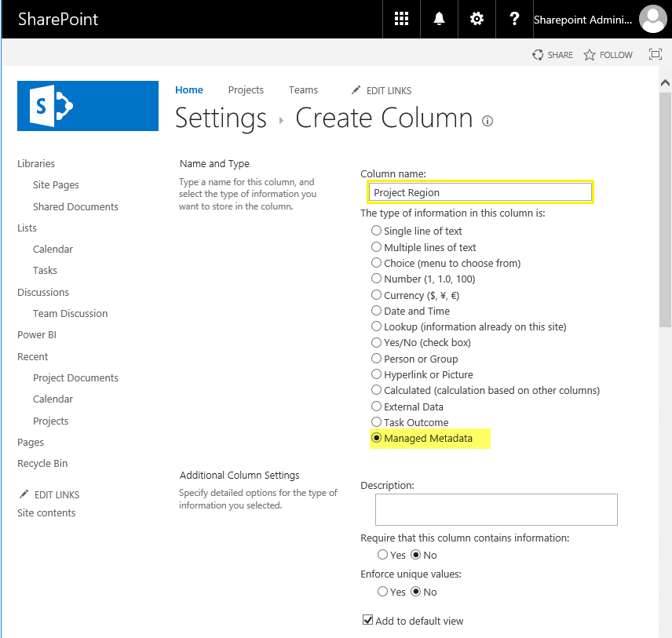Click the SharePoint site logo tile
672x638 pixels.
87,105
